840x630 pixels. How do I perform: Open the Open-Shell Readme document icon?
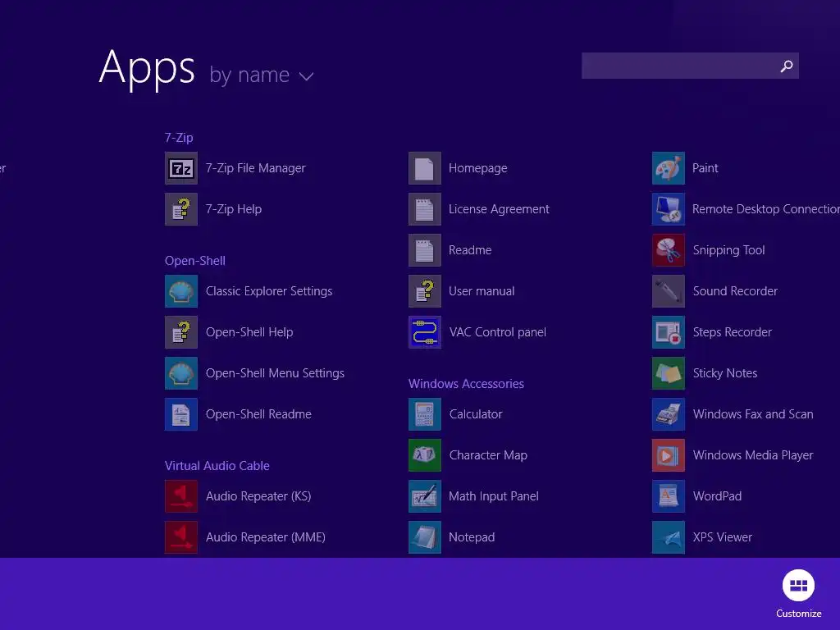[181, 414]
